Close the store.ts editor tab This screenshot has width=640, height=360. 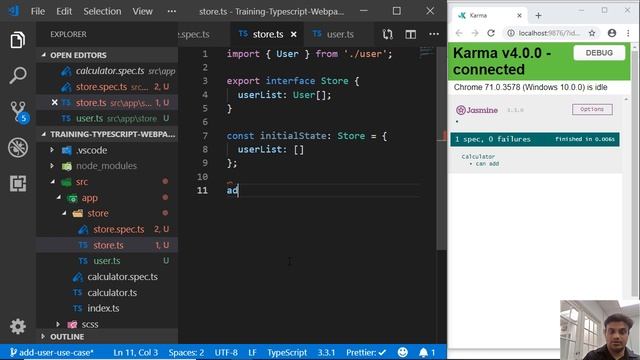tap(293, 34)
